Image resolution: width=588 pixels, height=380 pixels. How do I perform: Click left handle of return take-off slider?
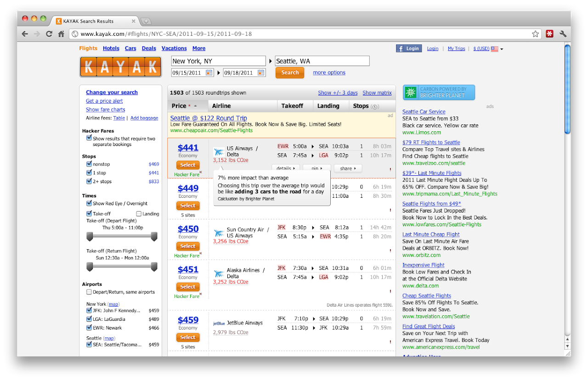90,267
